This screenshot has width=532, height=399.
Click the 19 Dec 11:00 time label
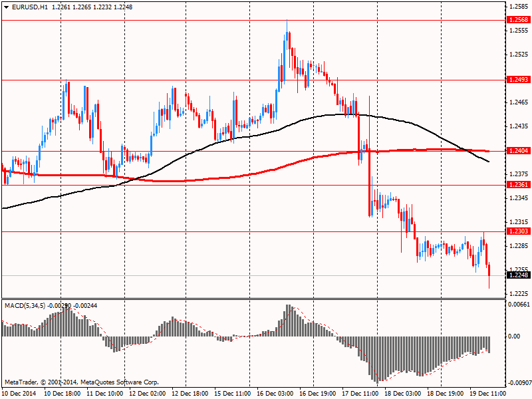[x=487, y=394]
